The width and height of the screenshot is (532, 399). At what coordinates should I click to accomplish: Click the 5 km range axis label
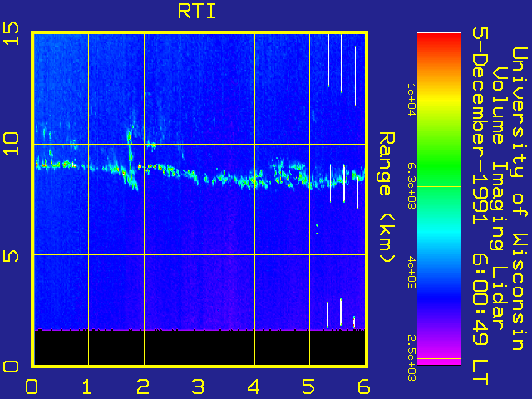tap(11, 256)
